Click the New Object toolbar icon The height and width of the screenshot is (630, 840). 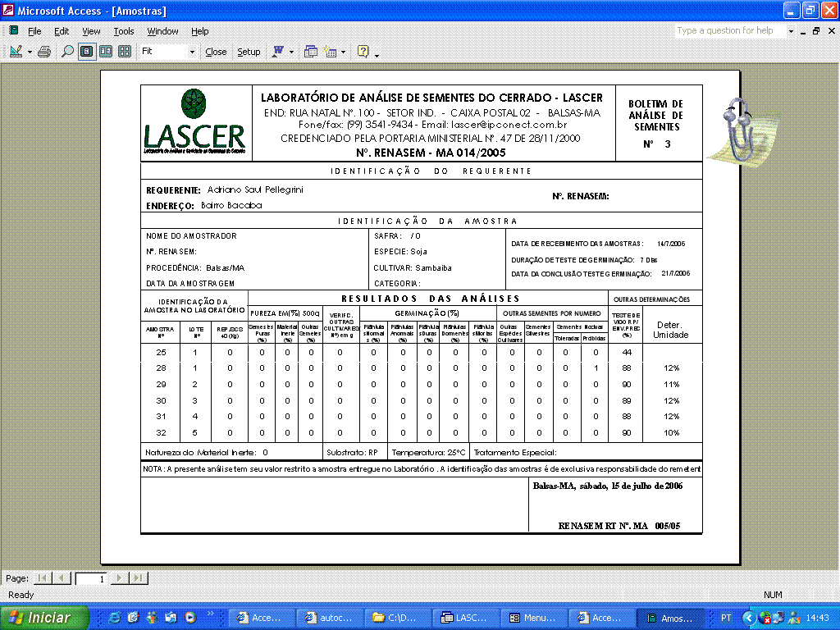click(x=331, y=52)
